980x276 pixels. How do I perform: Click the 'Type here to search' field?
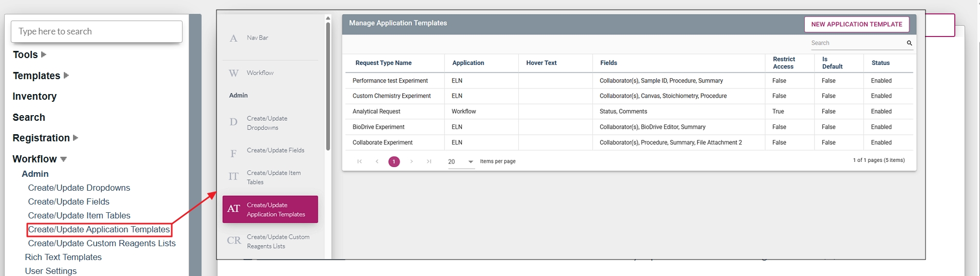[x=97, y=31]
